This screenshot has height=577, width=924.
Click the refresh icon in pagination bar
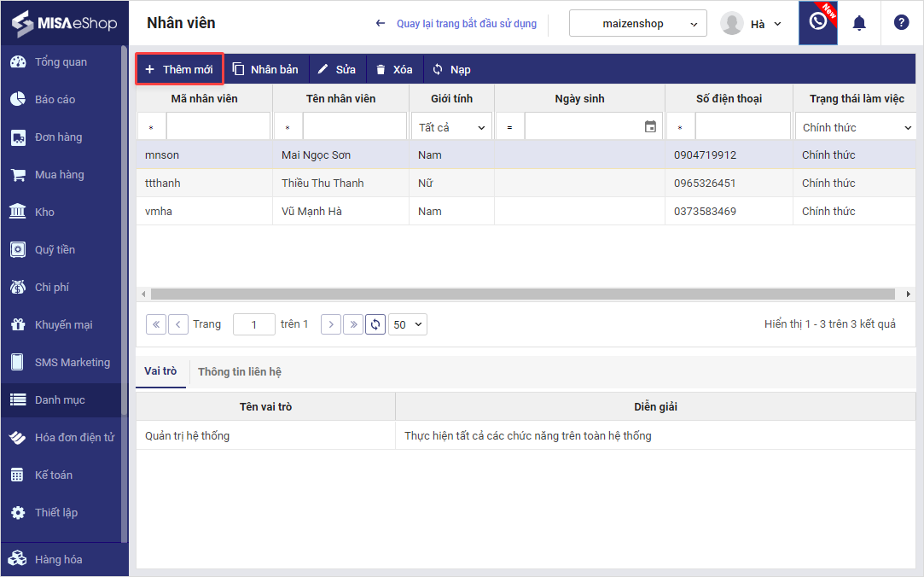click(x=375, y=324)
